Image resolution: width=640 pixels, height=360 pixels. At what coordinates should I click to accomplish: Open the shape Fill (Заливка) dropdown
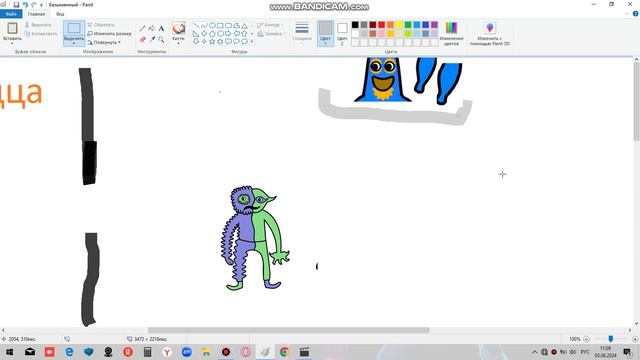[271, 33]
